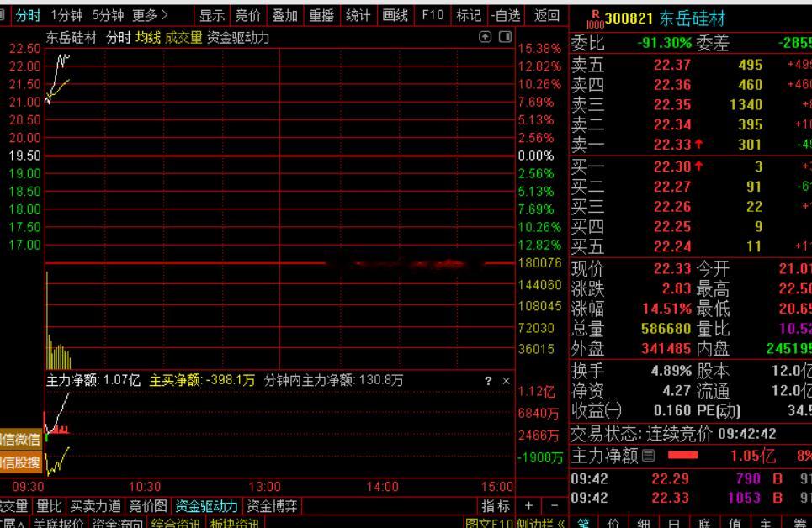Expand the 更多 periods menu
The width and height of the screenshot is (812, 528).
coord(150,15)
